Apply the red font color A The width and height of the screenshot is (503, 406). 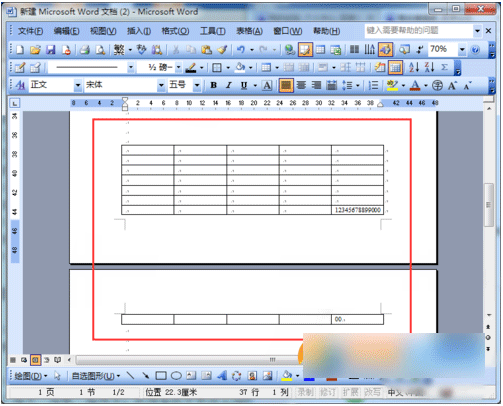click(415, 86)
